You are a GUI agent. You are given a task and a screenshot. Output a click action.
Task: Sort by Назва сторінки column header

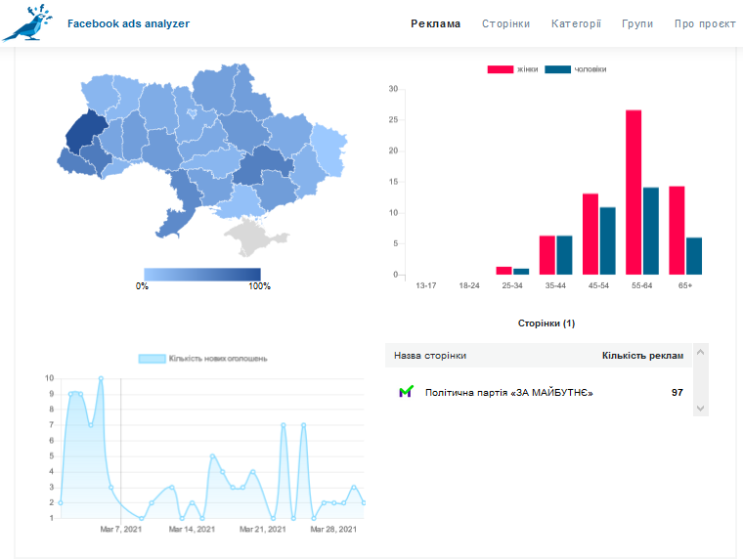(x=430, y=356)
